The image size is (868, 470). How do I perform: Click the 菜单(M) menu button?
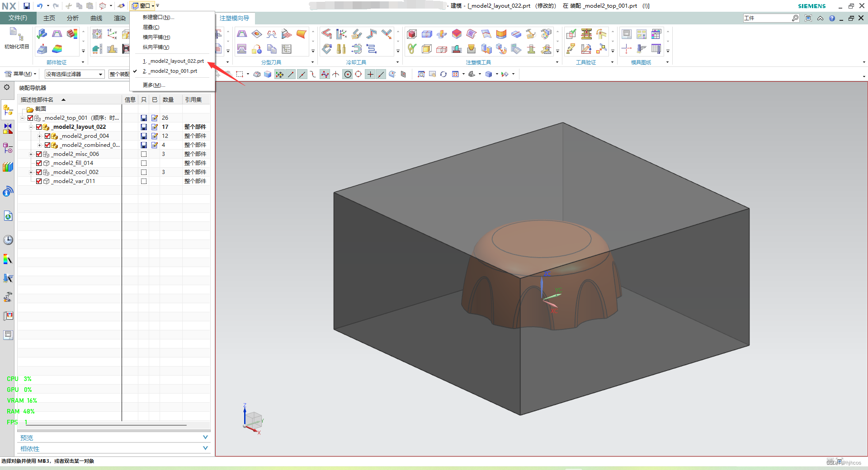tap(20, 74)
